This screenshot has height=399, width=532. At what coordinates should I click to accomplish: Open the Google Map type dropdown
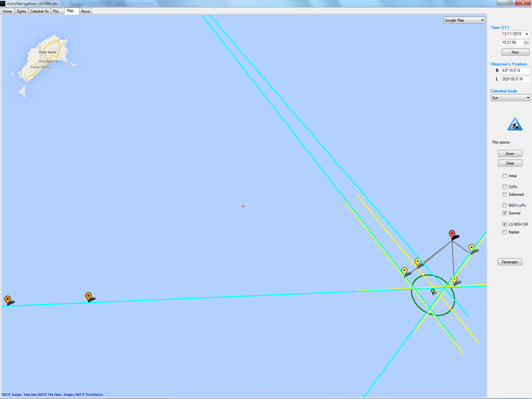[x=464, y=20]
